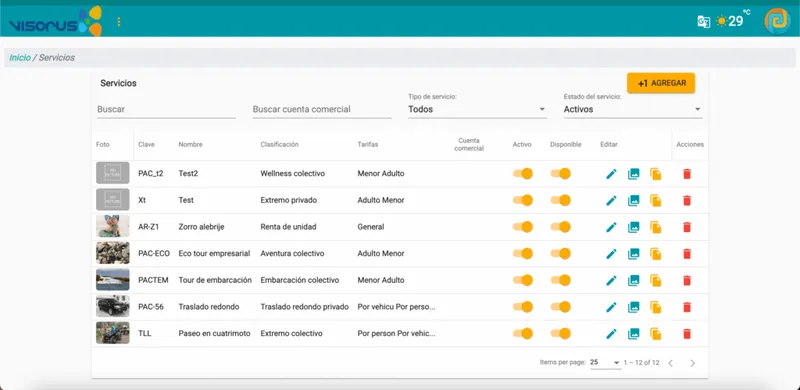Select the Wellness colectivo classification cell
The height and width of the screenshot is (390, 800).
coord(292,174)
